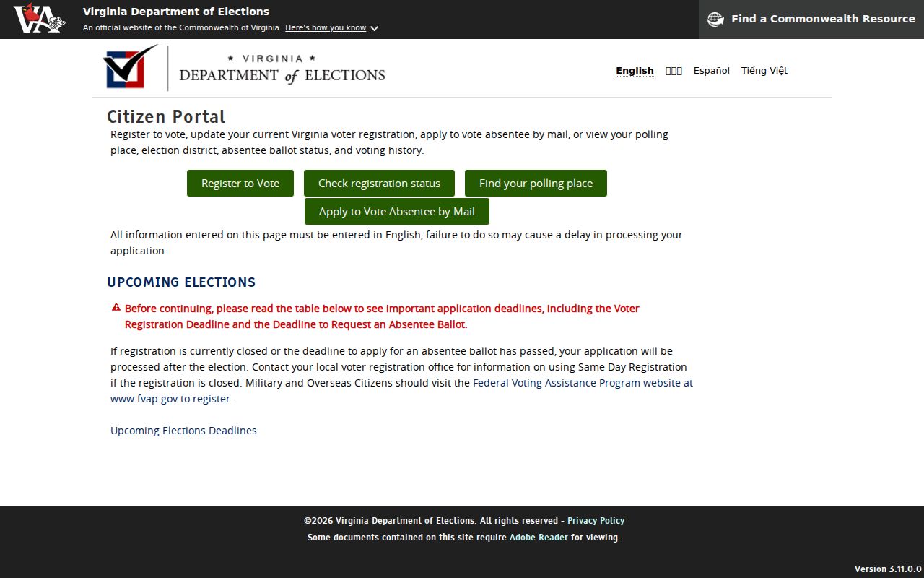The height and width of the screenshot is (578, 924).
Task: Click the Virginia Department of Elections header title
Action: point(176,12)
